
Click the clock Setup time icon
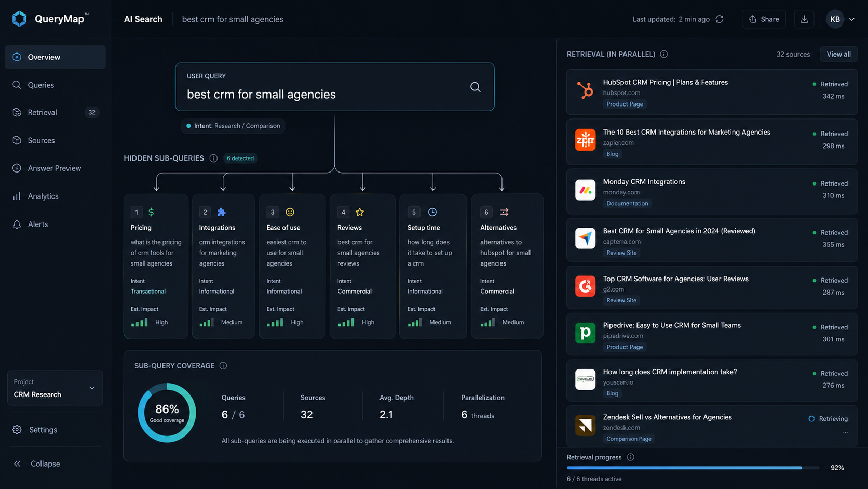coord(432,212)
